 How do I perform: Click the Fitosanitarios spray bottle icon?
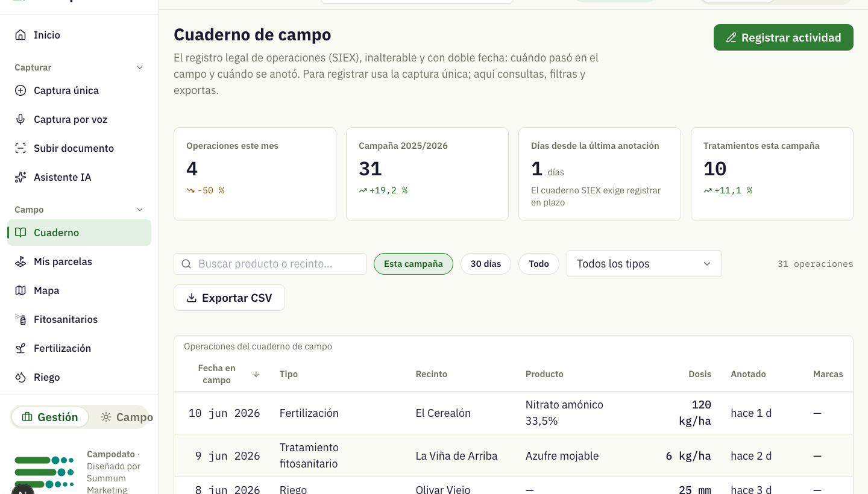[x=20, y=319]
